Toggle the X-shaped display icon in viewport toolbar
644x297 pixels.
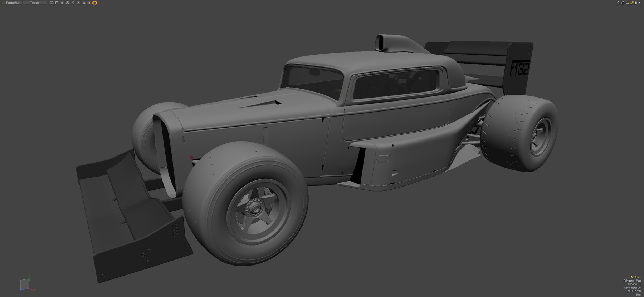click(62, 3)
